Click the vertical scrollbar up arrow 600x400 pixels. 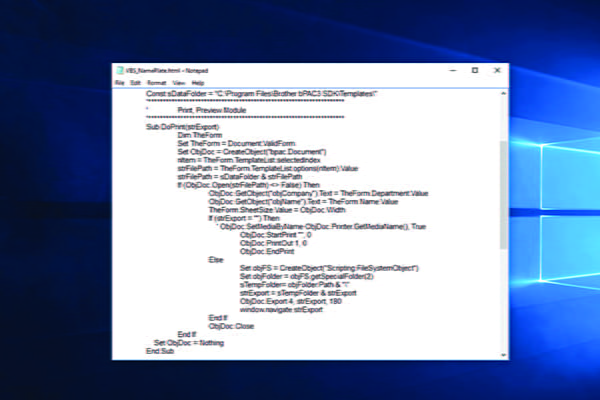coord(502,91)
